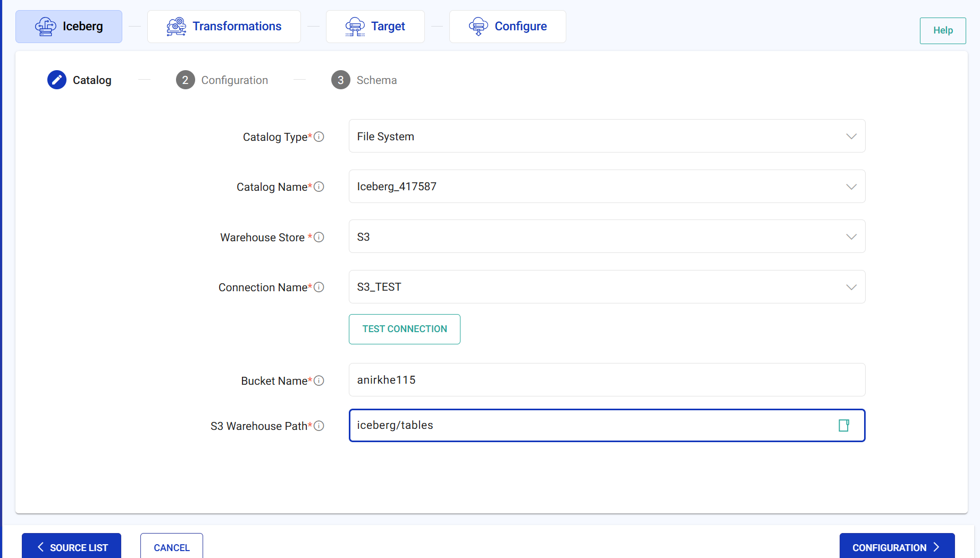Go to the Configure tab
This screenshot has width=980, height=558.
tap(508, 27)
